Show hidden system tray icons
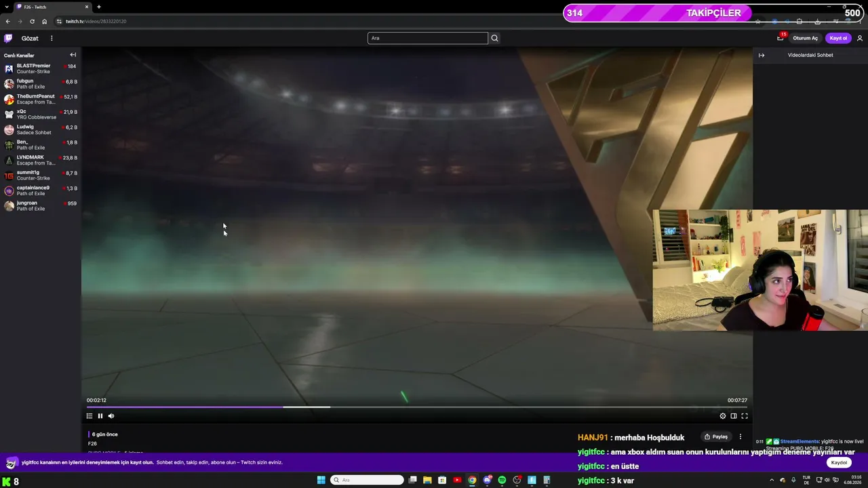Screen dimensions: 868x488 tap(772, 480)
